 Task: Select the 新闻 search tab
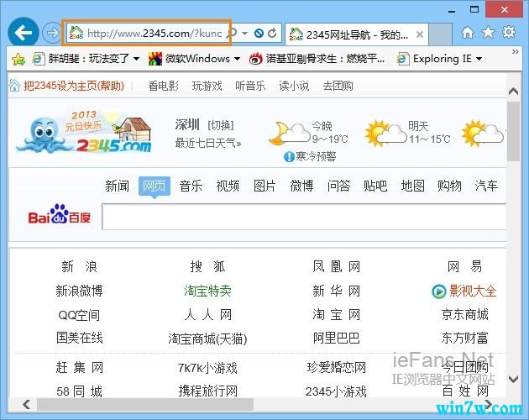117,186
